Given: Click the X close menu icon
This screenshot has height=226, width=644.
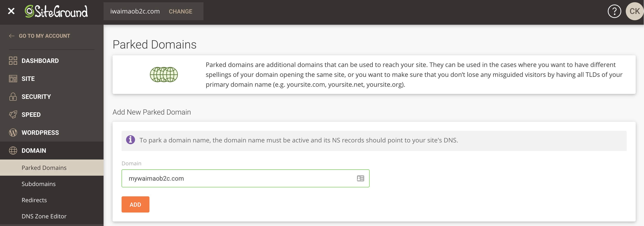Looking at the screenshot, I should pyautogui.click(x=11, y=11).
